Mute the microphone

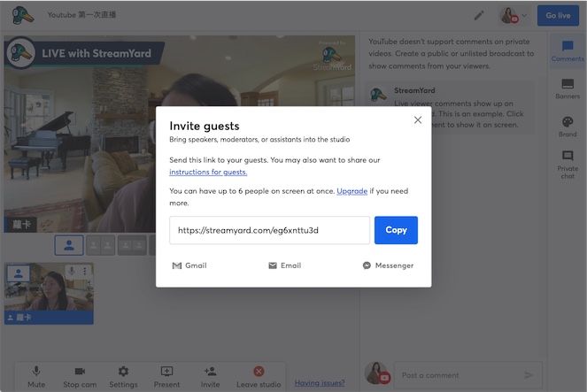pos(36,377)
